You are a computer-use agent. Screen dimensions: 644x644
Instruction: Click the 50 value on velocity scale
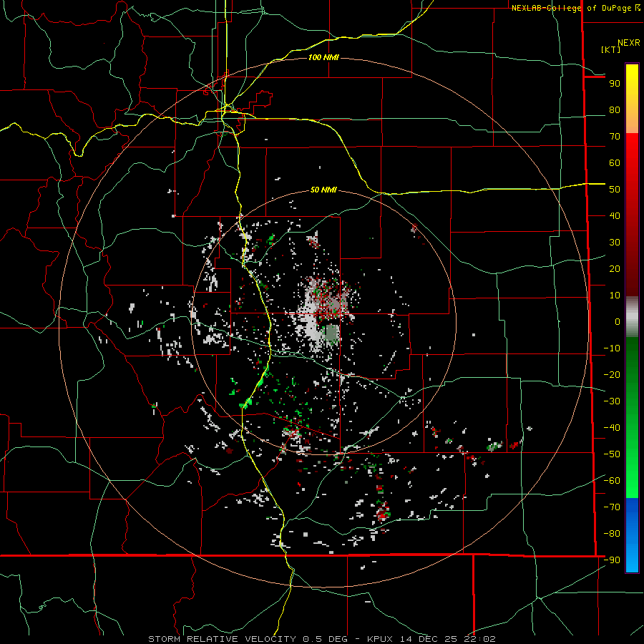click(x=615, y=190)
